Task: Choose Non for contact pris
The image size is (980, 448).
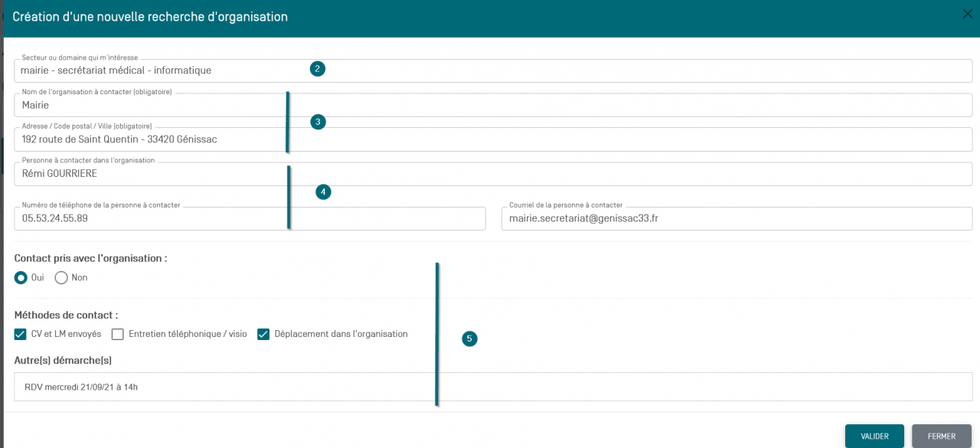Action: coord(61,278)
